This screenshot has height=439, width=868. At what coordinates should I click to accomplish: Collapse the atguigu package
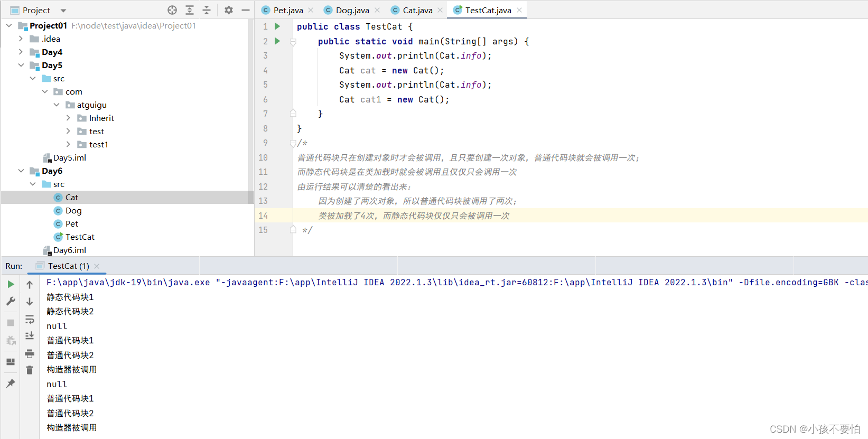pyautogui.click(x=57, y=105)
